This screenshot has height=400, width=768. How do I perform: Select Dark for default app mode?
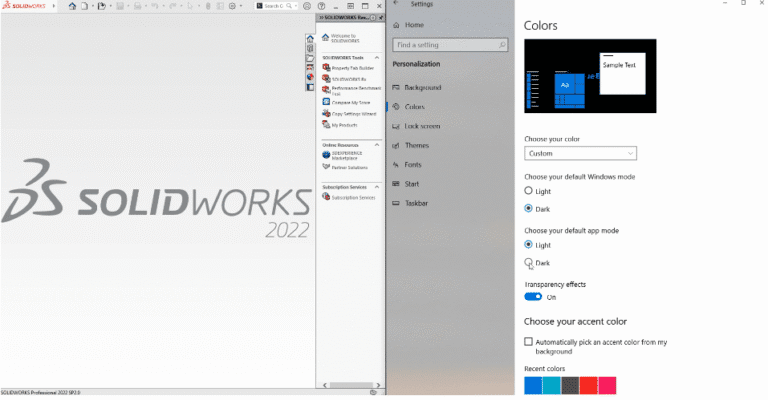(528, 262)
